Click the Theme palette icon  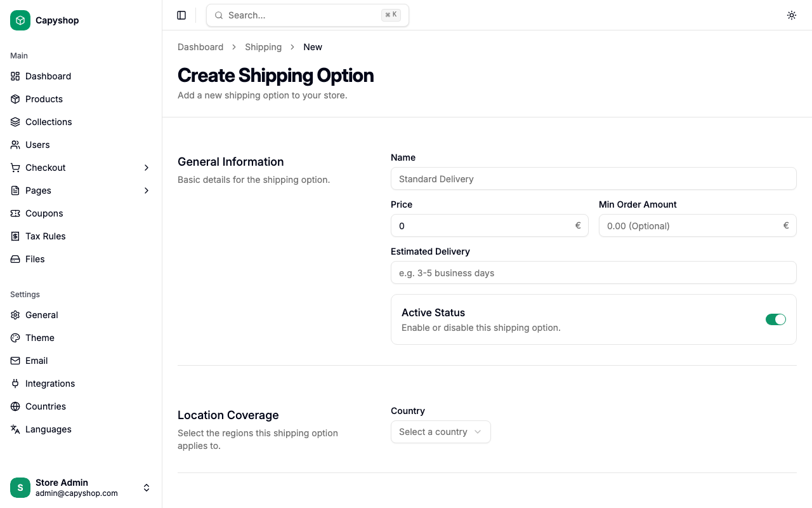pos(15,338)
